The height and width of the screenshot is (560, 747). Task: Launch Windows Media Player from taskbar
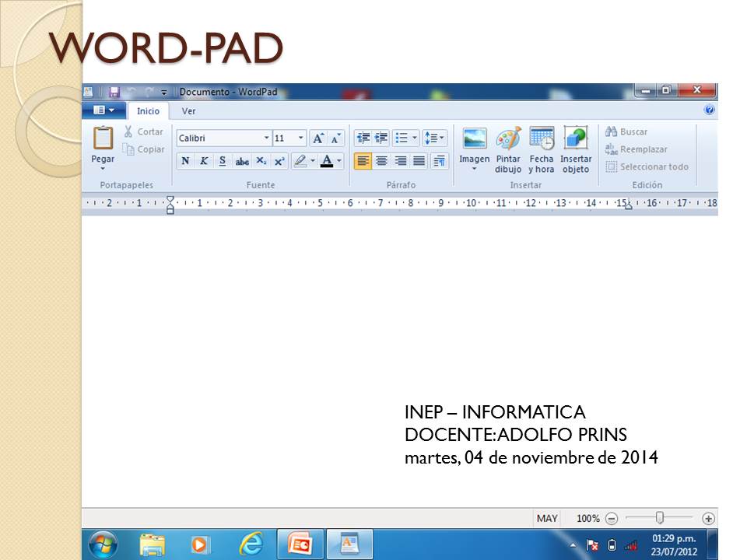pyautogui.click(x=200, y=544)
